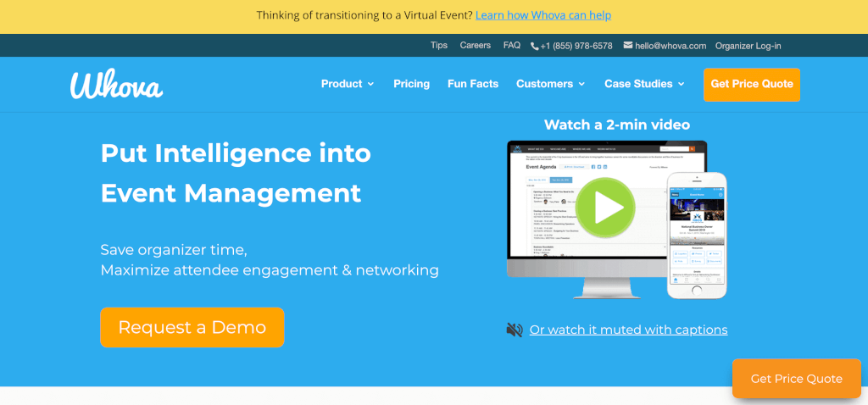Click the 'Put Intelligence into' headline
Screen dimensions: 868x405
pos(236,153)
